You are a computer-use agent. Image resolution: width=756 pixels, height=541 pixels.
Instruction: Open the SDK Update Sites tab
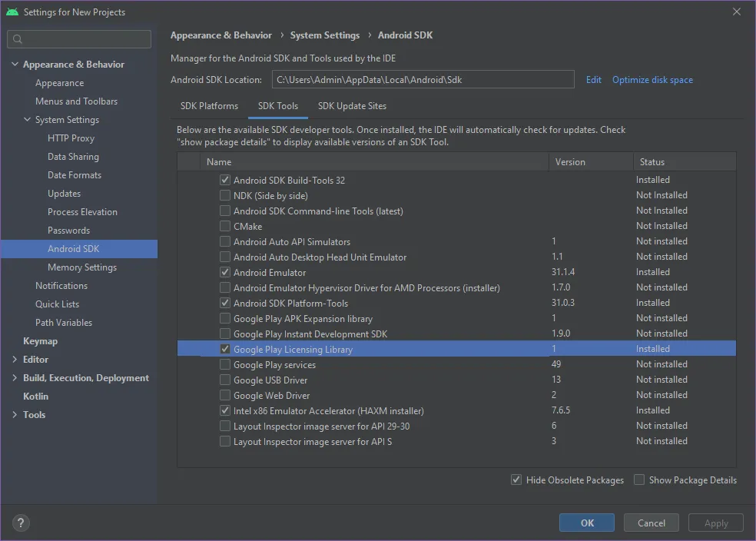[352, 106]
